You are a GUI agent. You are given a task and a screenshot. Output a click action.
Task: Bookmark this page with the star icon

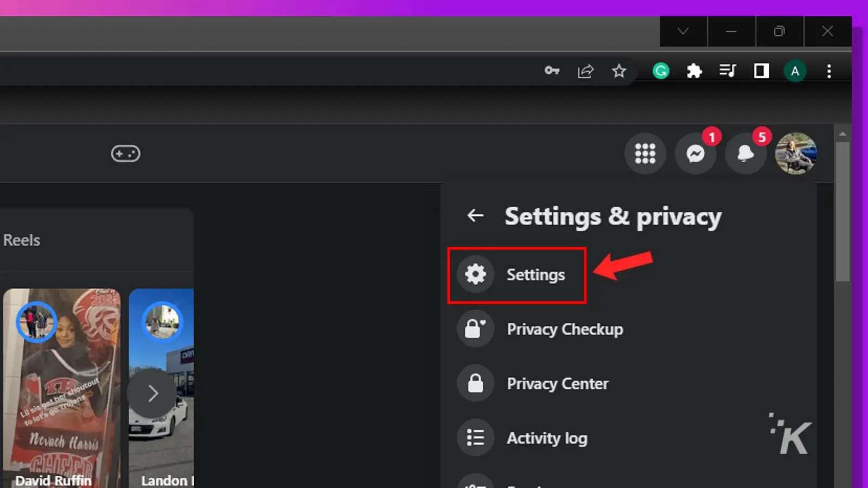tap(619, 71)
